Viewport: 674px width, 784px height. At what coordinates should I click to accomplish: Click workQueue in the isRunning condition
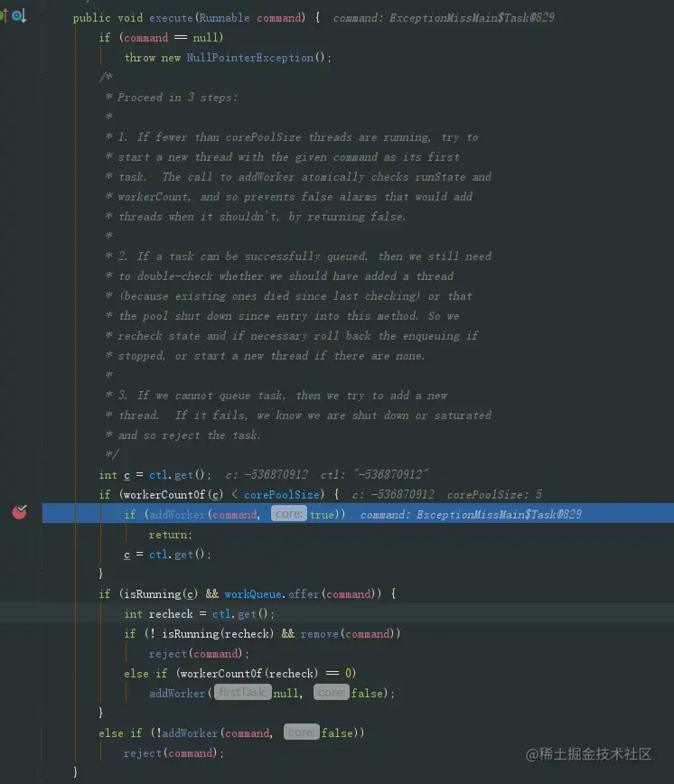(252, 594)
